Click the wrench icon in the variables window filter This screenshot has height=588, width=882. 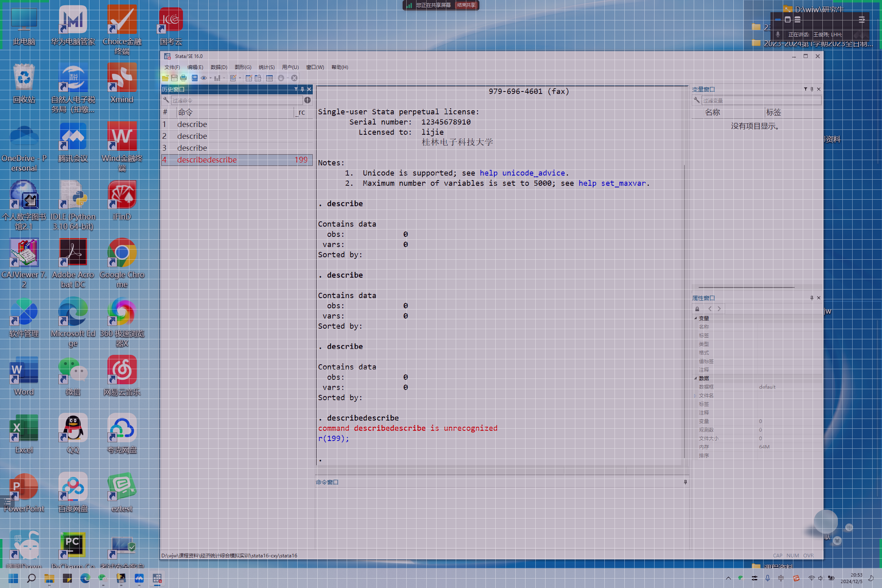697,100
